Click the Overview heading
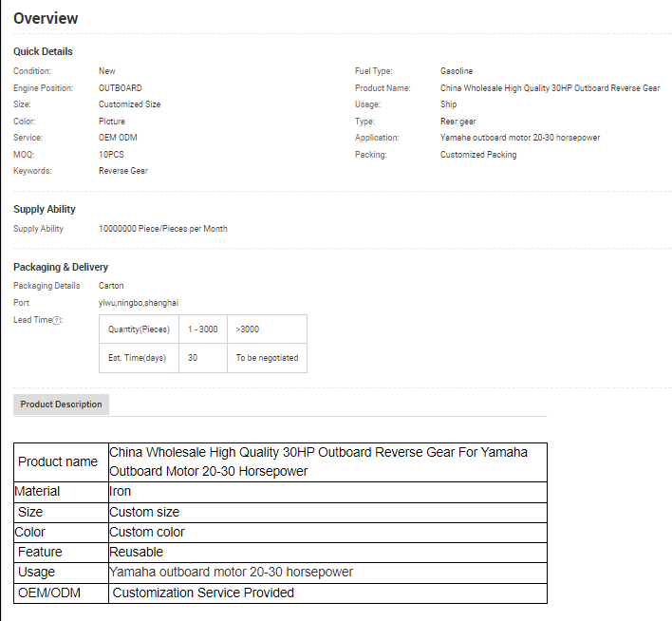The image size is (672, 621). pos(46,18)
